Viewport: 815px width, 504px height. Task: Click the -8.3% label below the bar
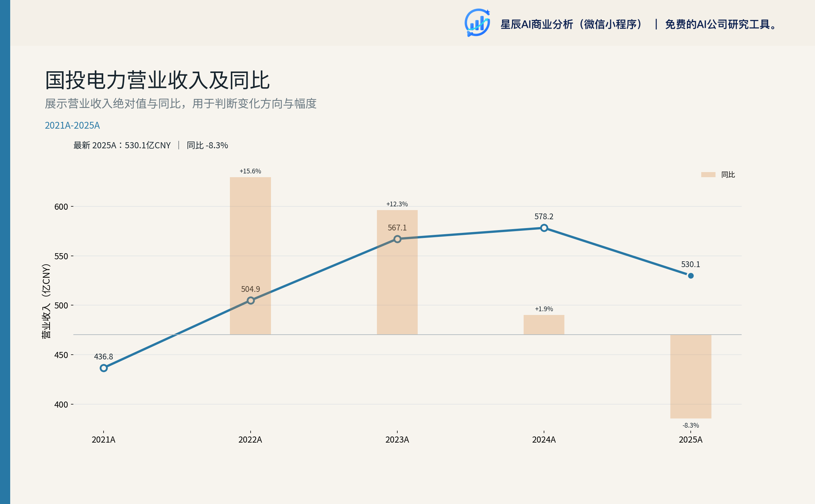(691, 425)
